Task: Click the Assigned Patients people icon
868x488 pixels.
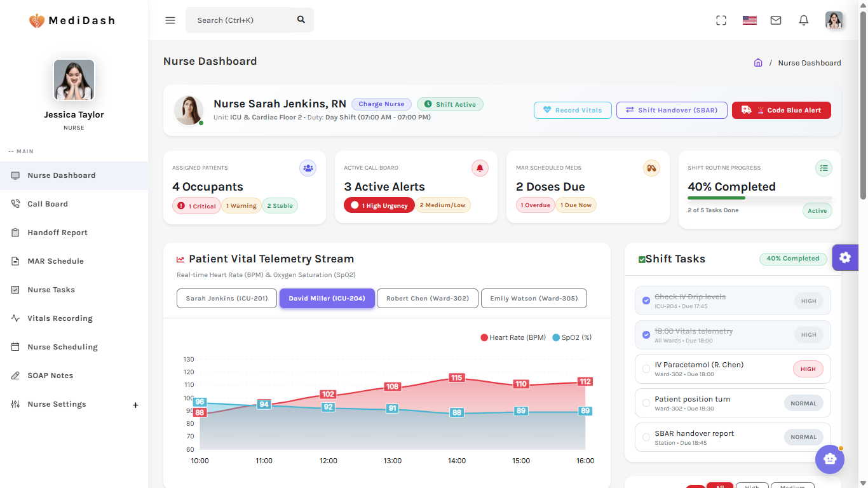Action: point(308,168)
